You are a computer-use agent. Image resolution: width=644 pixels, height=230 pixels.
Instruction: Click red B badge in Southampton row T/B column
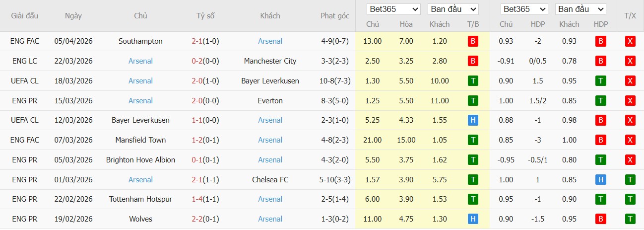coord(473,41)
